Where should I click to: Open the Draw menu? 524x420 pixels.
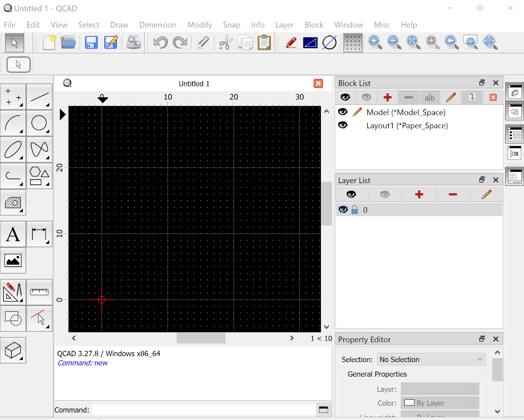[119, 25]
